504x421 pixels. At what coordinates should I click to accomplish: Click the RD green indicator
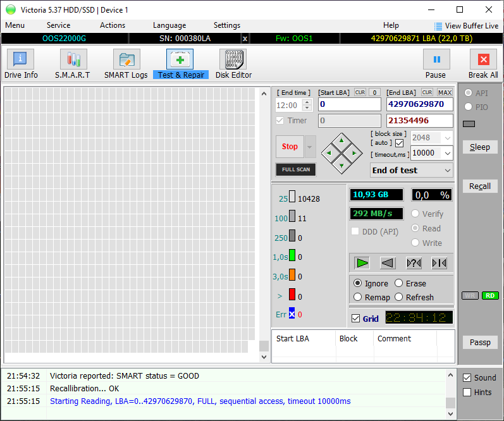pyautogui.click(x=490, y=296)
